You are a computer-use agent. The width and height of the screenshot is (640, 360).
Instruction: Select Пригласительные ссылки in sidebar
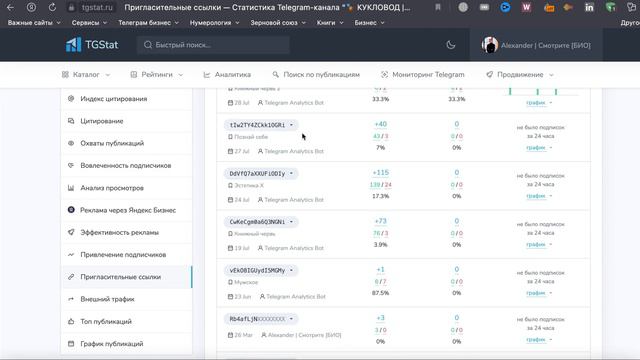click(x=127, y=277)
